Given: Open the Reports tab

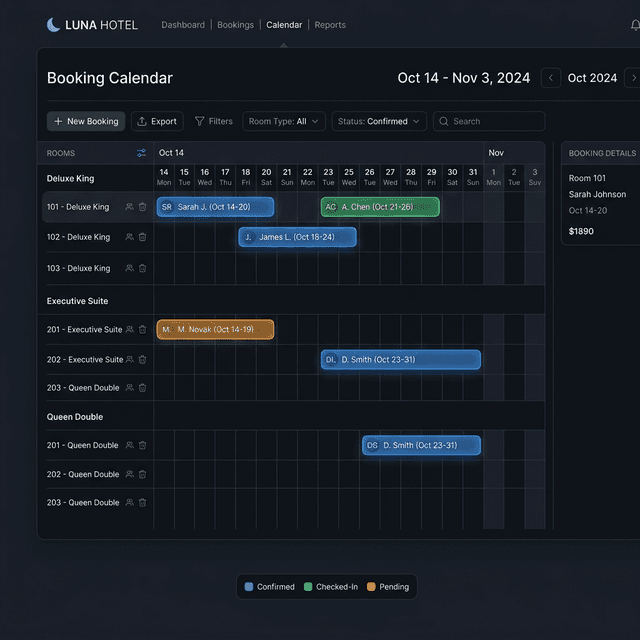Looking at the screenshot, I should pyautogui.click(x=330, y=25).
